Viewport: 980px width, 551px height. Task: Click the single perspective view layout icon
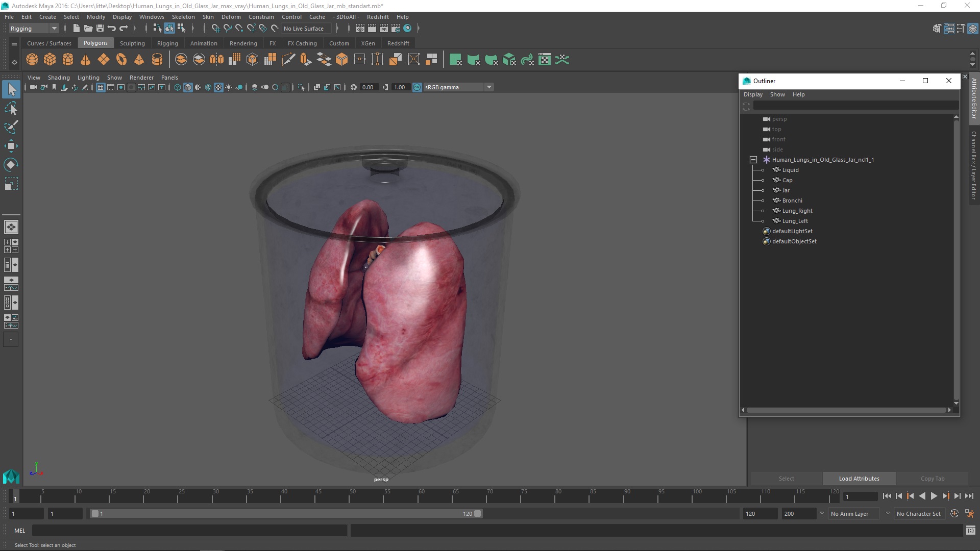click(11, 227)
